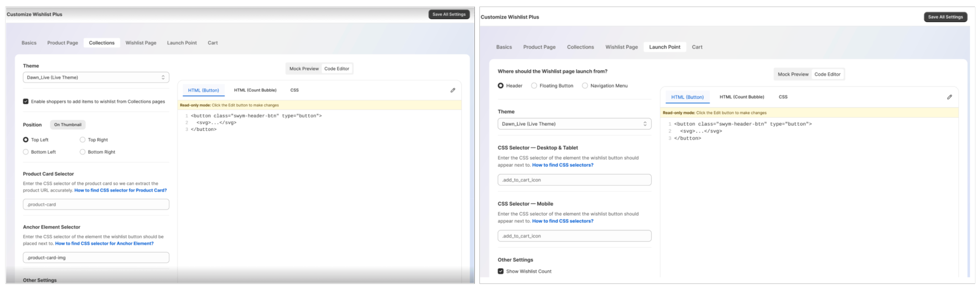Open Product Page tab in the Collections window
The image size is (980, 292).
[62, 43]
